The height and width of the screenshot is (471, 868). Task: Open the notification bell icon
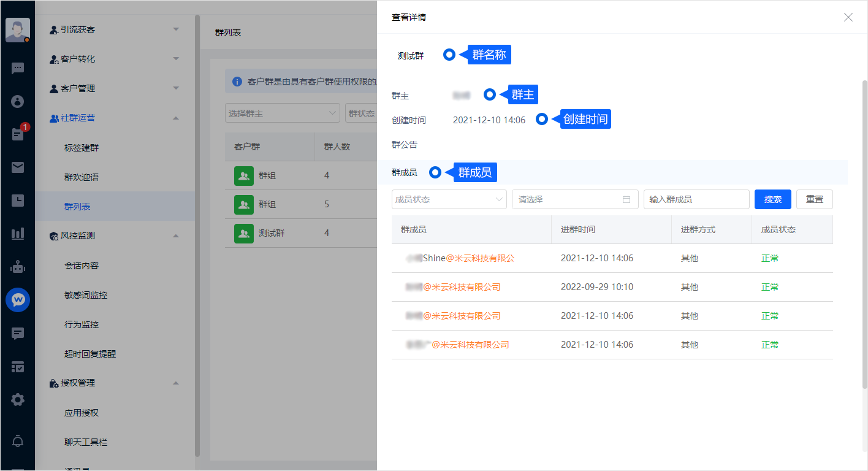point(18,441)
